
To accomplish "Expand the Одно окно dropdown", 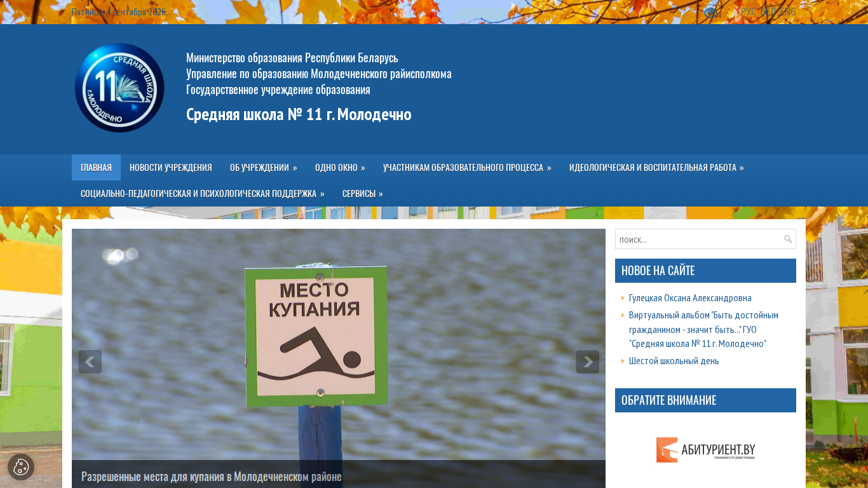I will (340, 168).
